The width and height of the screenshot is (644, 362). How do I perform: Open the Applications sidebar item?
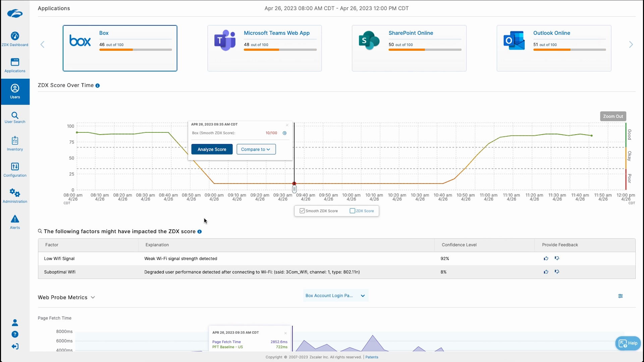pyautogui.click(x=15, y=65)
